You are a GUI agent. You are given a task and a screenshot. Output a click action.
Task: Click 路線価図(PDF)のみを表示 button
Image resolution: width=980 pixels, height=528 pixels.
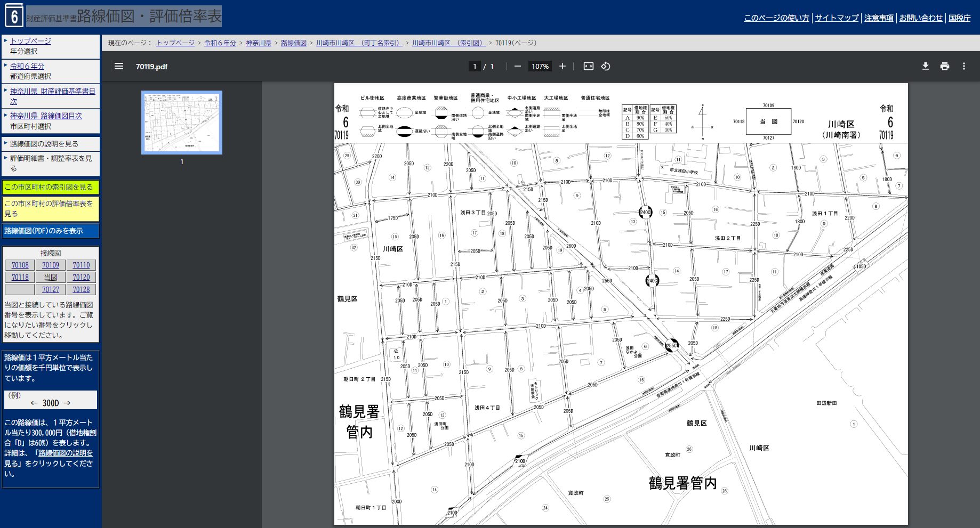50,231
